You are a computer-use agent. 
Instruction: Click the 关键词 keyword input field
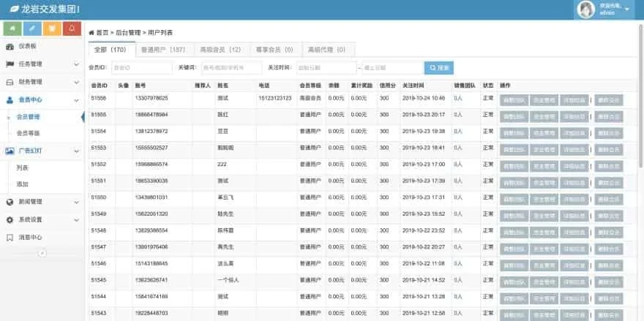pos(231,68)
